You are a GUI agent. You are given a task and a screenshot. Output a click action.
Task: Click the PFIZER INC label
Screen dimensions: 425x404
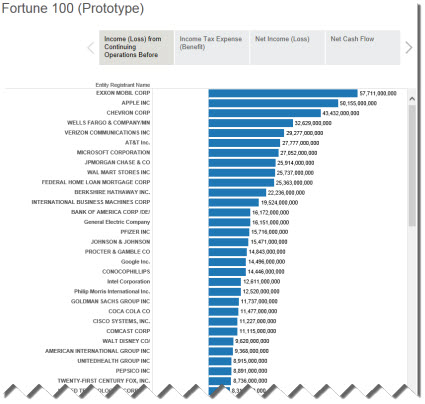[x=135, y=232]
